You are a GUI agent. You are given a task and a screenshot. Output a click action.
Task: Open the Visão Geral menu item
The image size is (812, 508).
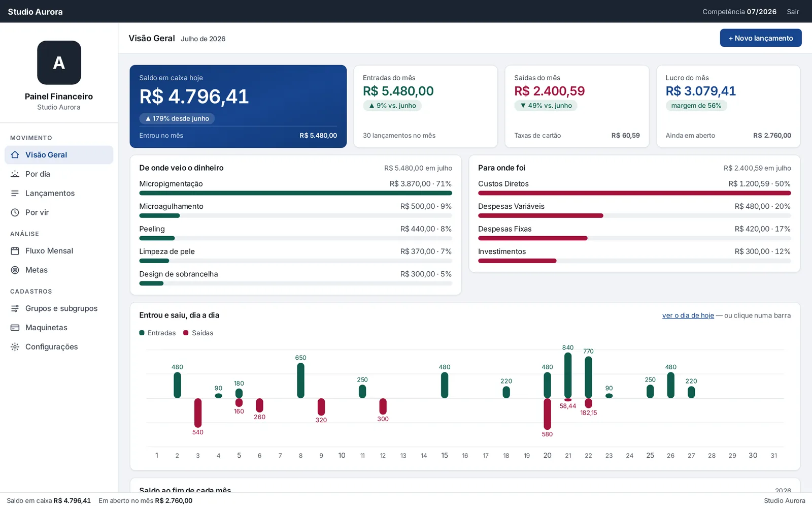pyautogui.click(x=59, y=155)
